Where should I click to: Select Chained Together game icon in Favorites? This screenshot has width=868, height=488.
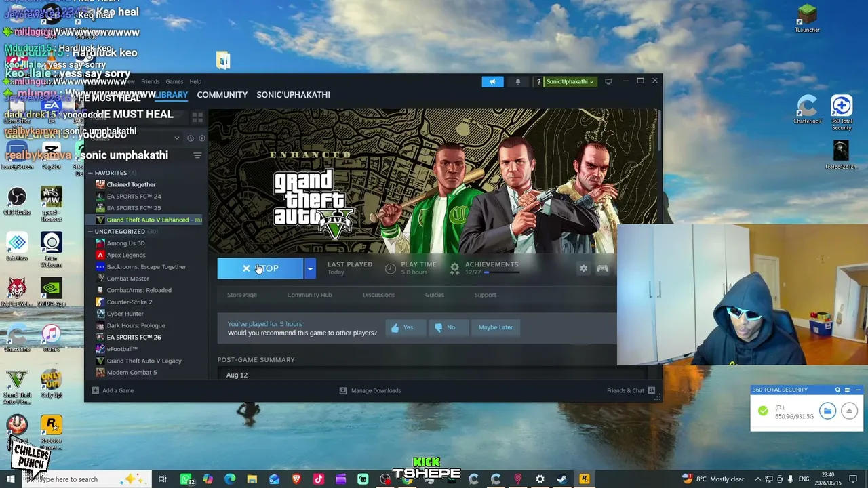pyautogui.click(x=100, y=184)
